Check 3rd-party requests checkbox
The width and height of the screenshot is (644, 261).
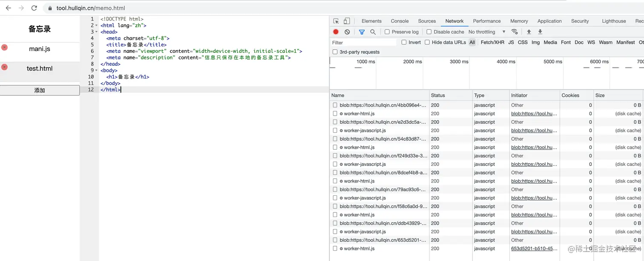tap(335, 52)
